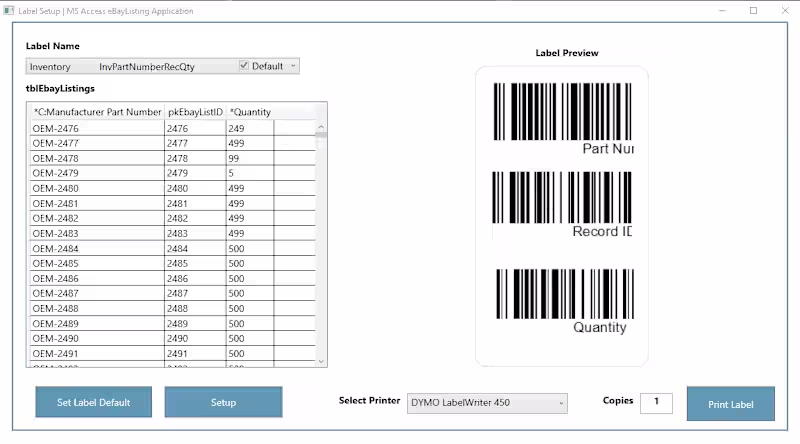Select the OEM-2488 cell
This screenshot has height=444, width=800.
pos(97,308)
